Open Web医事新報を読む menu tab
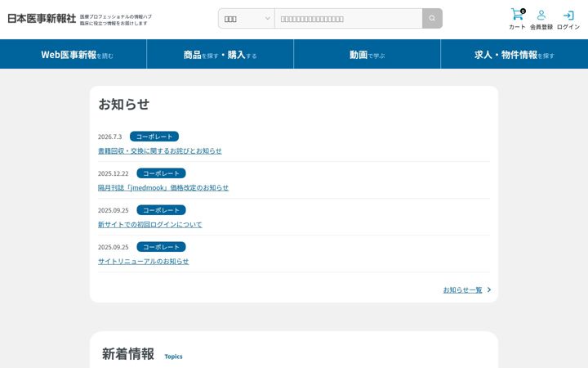Viewport: 588px width, 368px height. coord(73,54)
